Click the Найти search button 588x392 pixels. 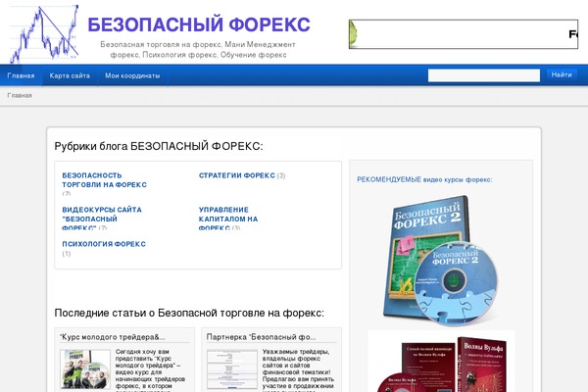[562, 75]
